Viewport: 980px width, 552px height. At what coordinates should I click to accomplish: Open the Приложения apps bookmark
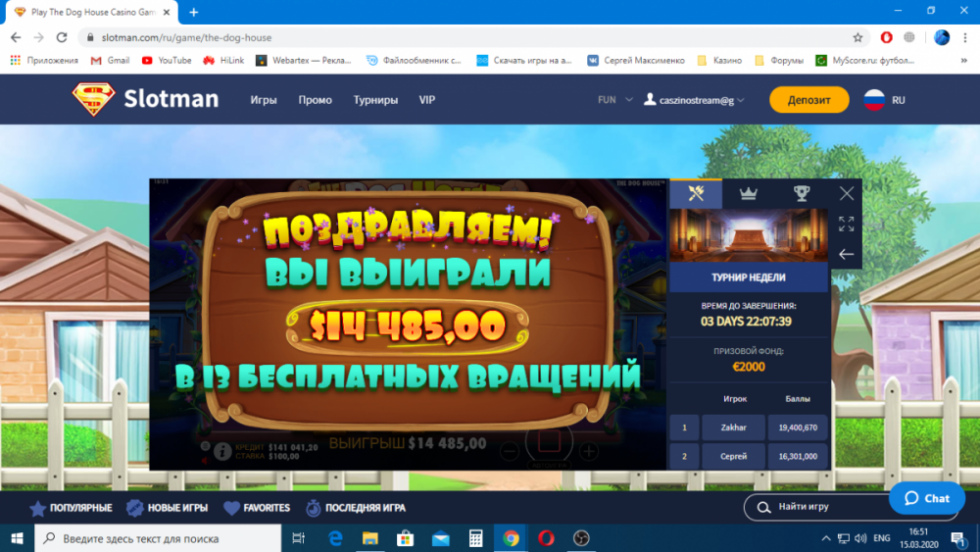44,60
